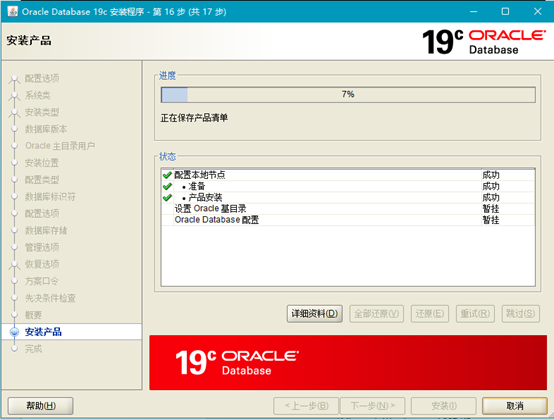Open help with the 帮助(H) button
The height and width of the screenshot is (419, 554).
pos(41,406)
